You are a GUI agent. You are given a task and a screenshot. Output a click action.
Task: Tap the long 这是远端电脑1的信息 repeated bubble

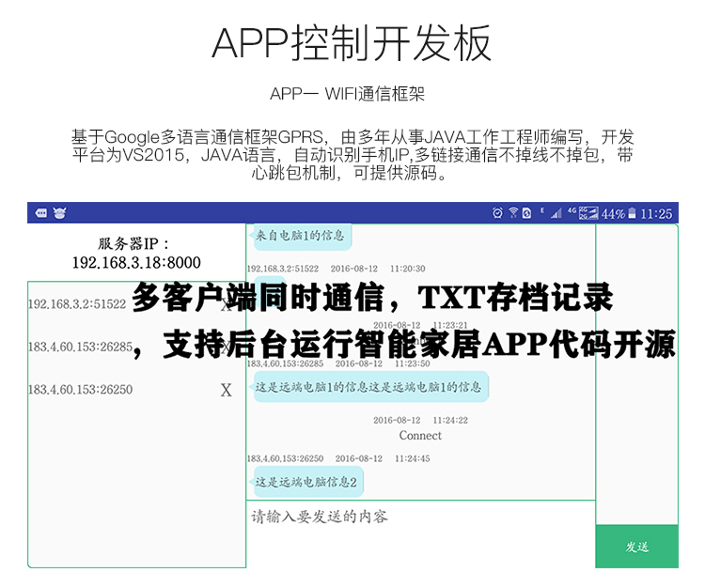click(x=368, y=386)
